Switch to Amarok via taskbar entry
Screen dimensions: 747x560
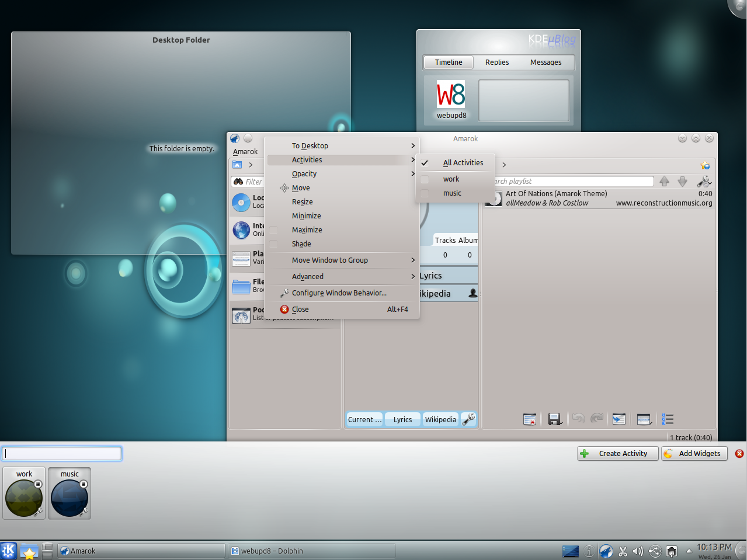point(141,551)
